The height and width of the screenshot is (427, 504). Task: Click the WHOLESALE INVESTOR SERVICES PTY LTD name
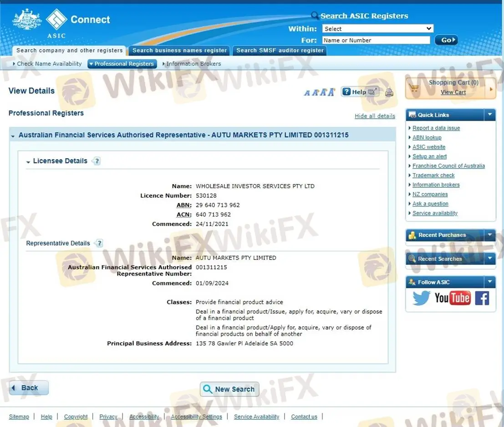tap(255, 186)
